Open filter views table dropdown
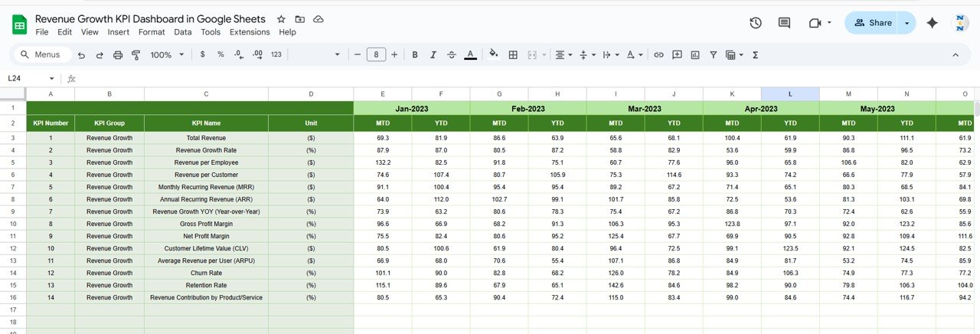 coord(733,55)
